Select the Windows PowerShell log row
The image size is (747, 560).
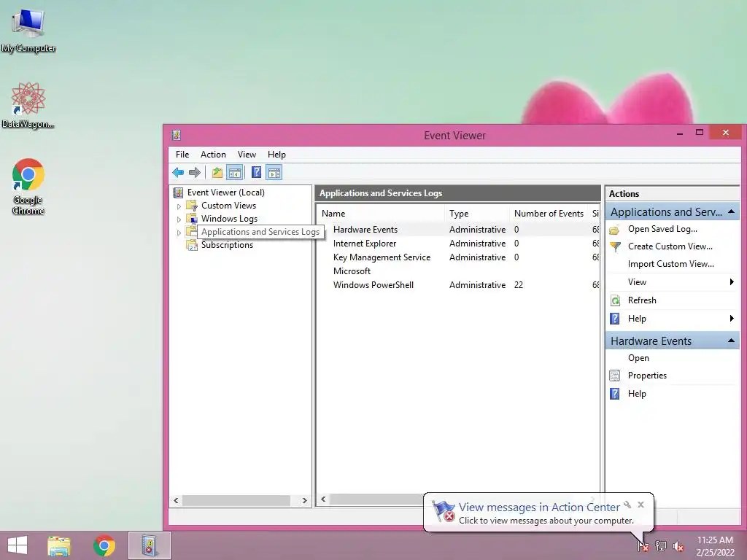457,285
